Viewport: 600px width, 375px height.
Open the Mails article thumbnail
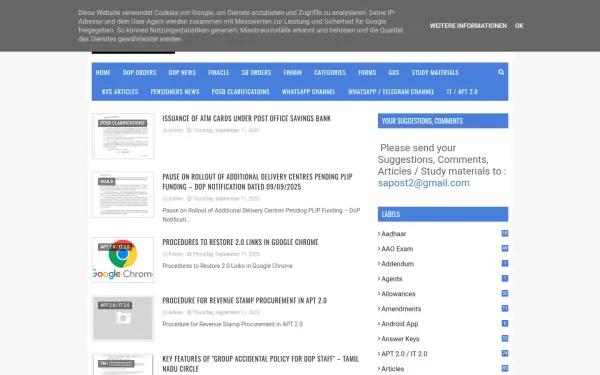tap(123, 194)
